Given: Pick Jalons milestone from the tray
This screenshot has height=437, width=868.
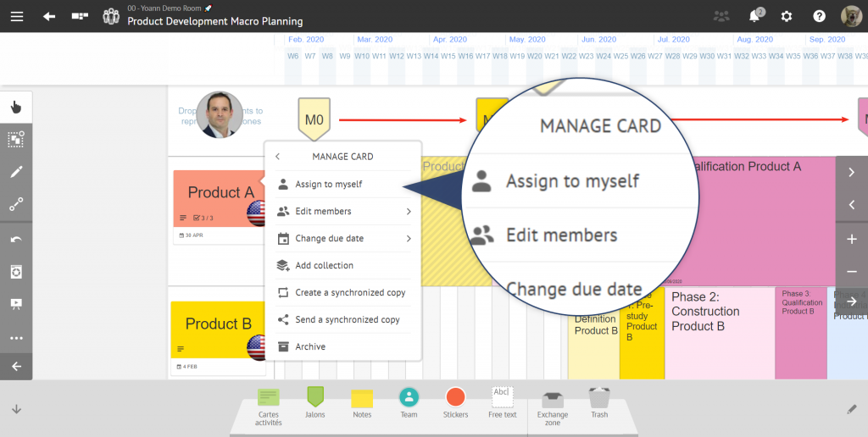Looking at the screenshot, I should pyautogui.click(x=315, y=402).
